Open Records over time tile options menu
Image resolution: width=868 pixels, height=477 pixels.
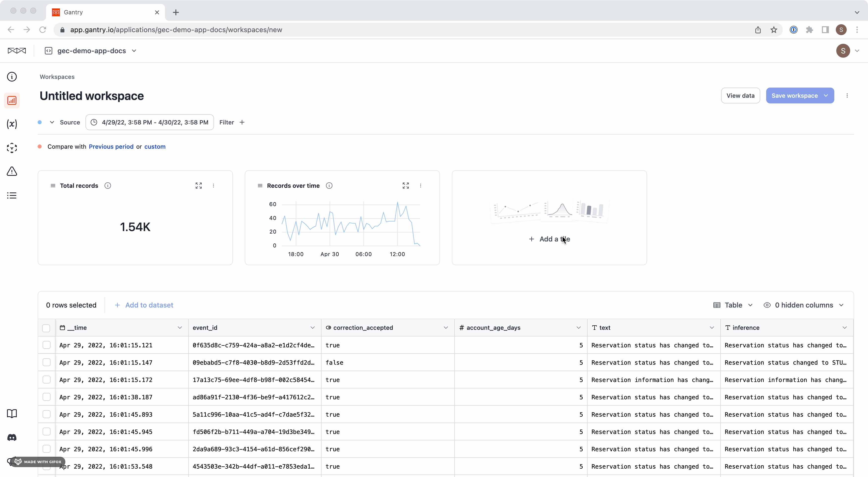pos(420,186)
